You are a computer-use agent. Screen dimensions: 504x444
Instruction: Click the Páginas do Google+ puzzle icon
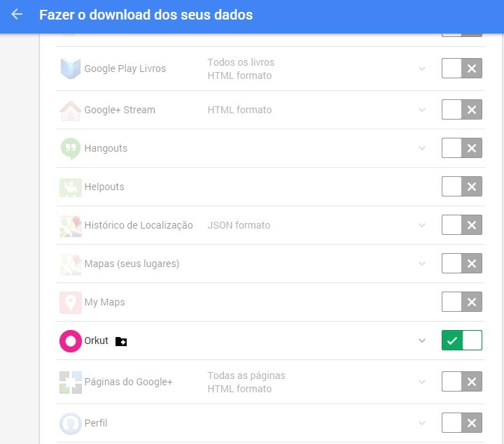tap(71, 382)
